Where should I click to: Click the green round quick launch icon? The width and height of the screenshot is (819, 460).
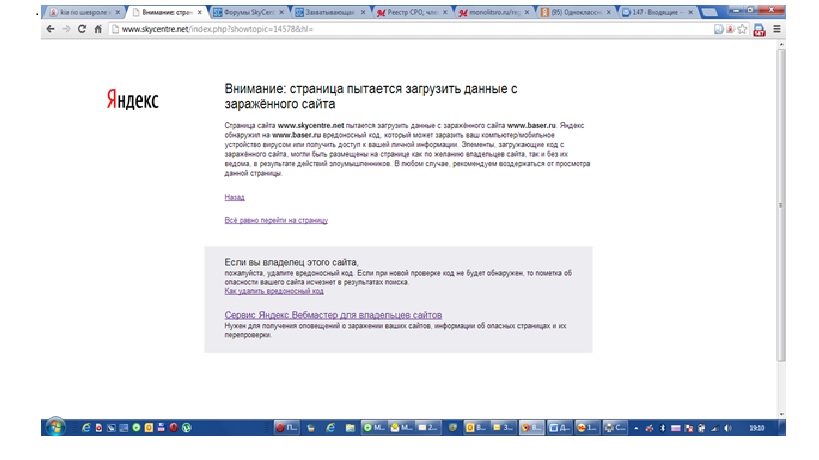136,428
